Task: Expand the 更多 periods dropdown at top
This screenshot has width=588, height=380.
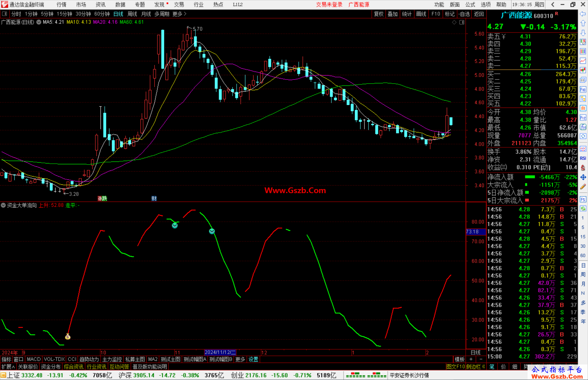Action: coord(179,14)
